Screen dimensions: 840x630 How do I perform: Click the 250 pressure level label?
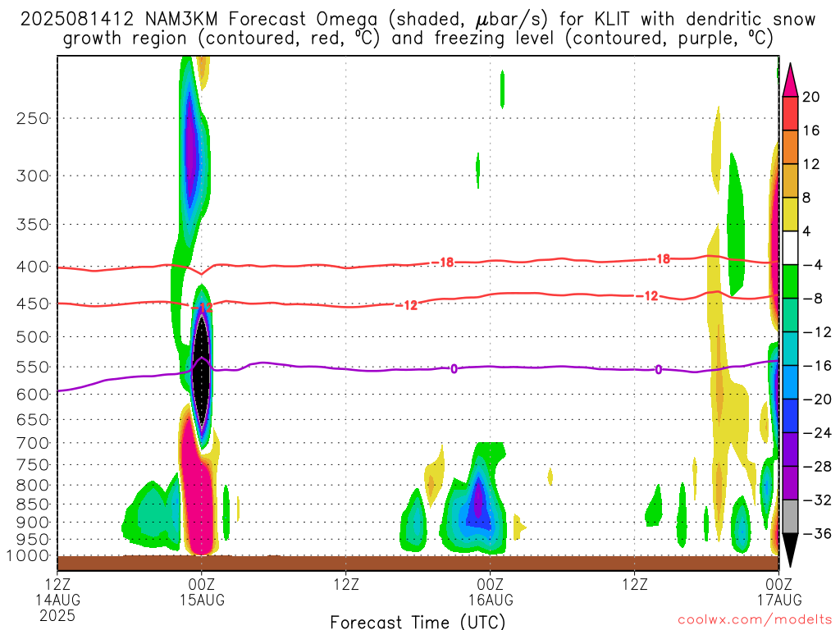pyautogui.click(x=33, y=118)
